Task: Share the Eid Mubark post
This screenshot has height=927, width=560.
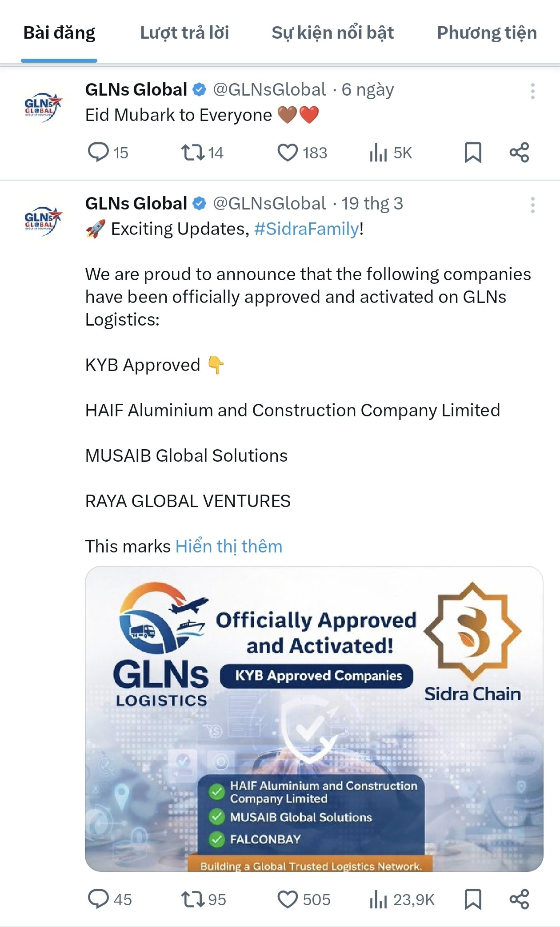Action: [x=519, y=153]
